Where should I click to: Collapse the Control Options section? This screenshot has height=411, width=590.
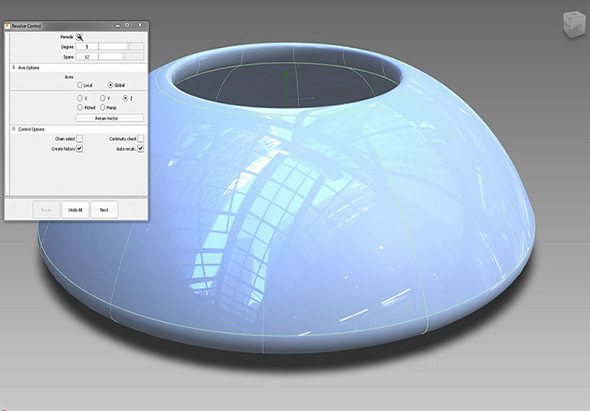pyautogui.click(x=14, y=129)
